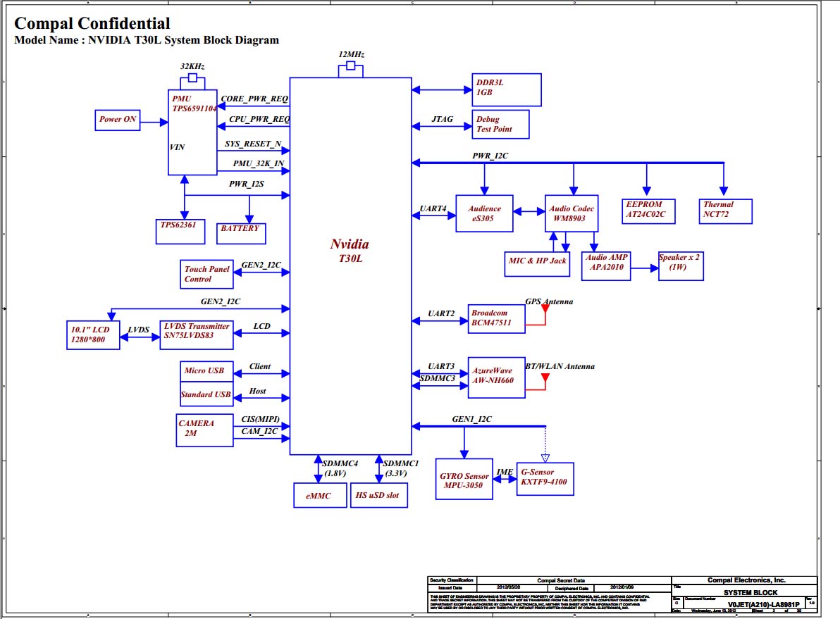Screen dimensions: 840x619
Task: Click the Client label next to Micro USB
Action: 260,366
